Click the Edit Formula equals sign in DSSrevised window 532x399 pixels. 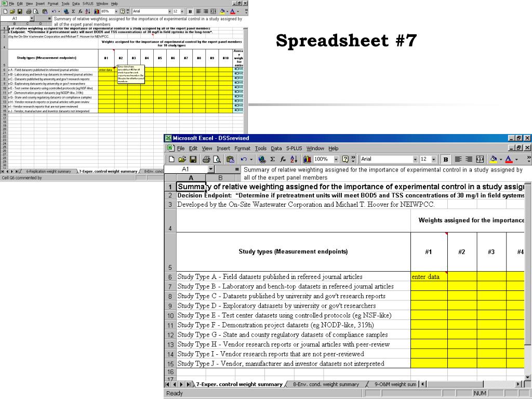tap(237, 169)
